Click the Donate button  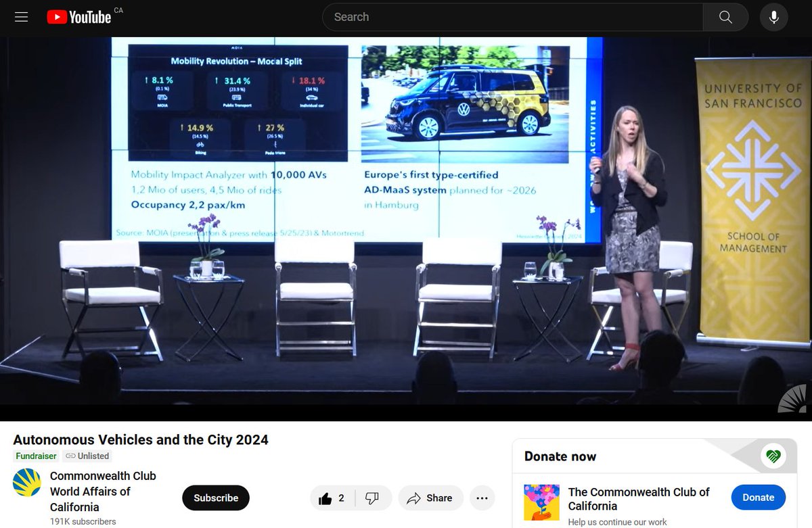(758, 498)
